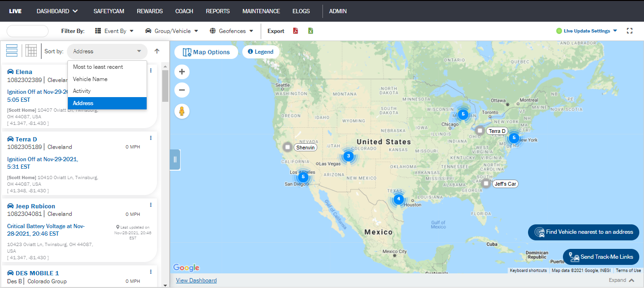Open the Elena vehicle name link
The image size is (644, 288).
[x=24, y=72]
